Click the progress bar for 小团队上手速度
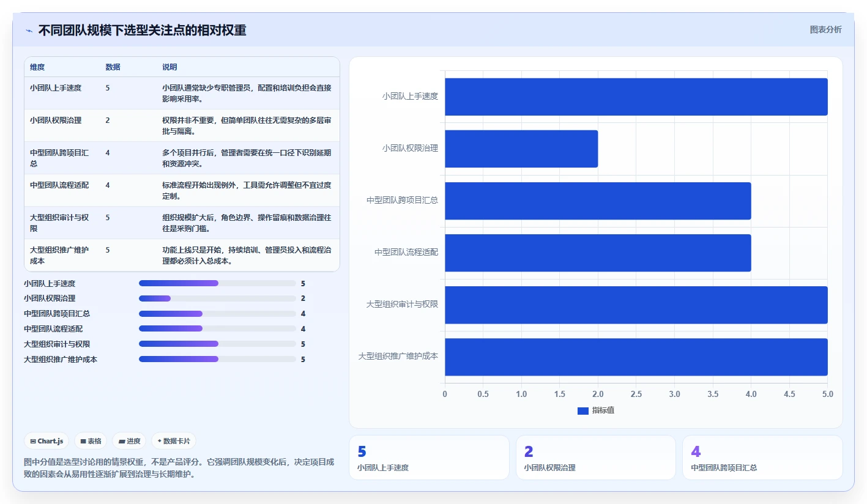 (x=217, y=283)
